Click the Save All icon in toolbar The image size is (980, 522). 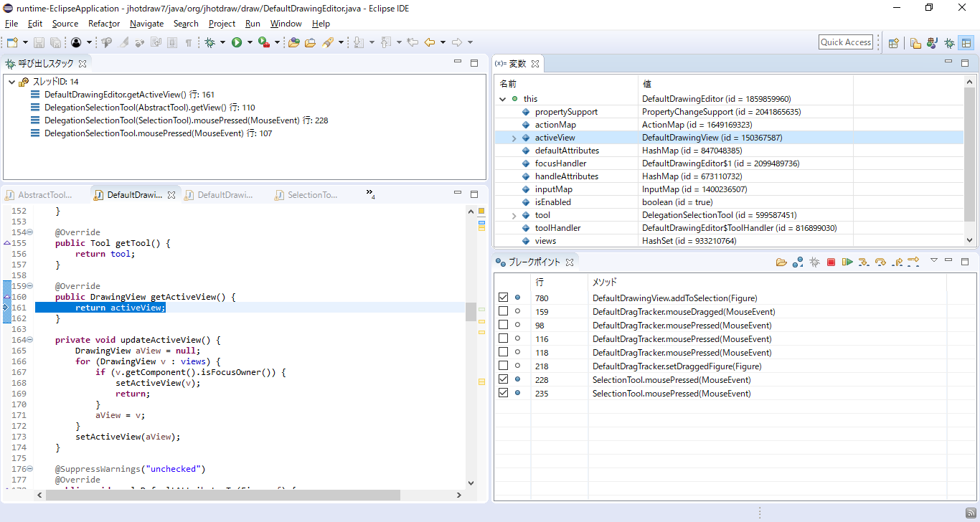pyautogui.click(x=55, y=43)
